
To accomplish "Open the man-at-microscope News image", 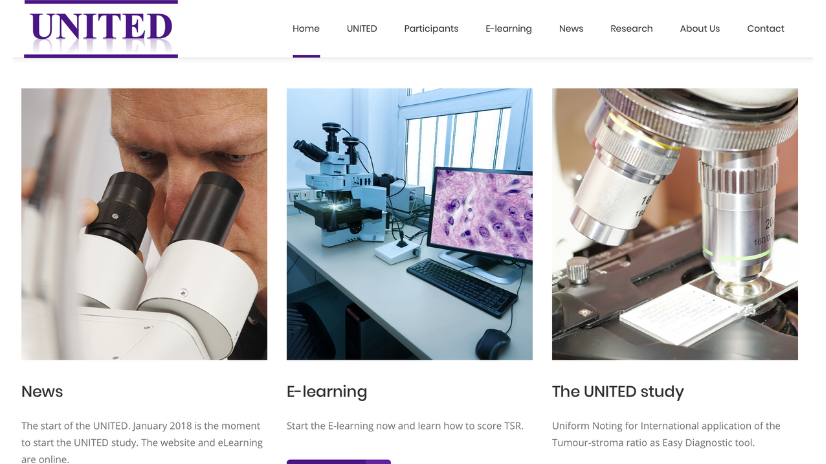I will click(x=144, y=224).
